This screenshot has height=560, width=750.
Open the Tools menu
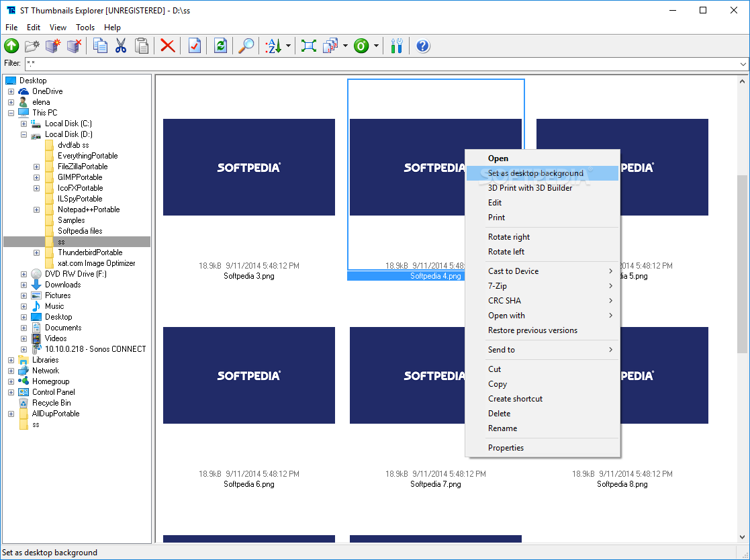tap(85, 28)
